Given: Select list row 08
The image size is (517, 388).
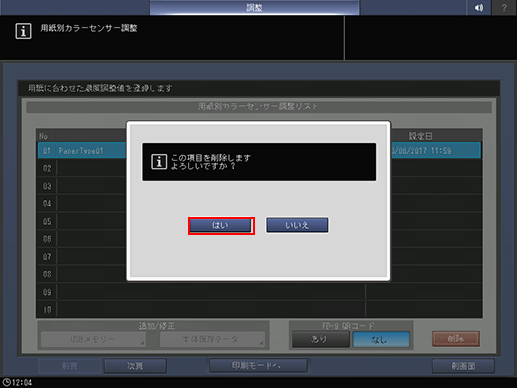Looking at the screenshot, I should (x=259, y=274).
